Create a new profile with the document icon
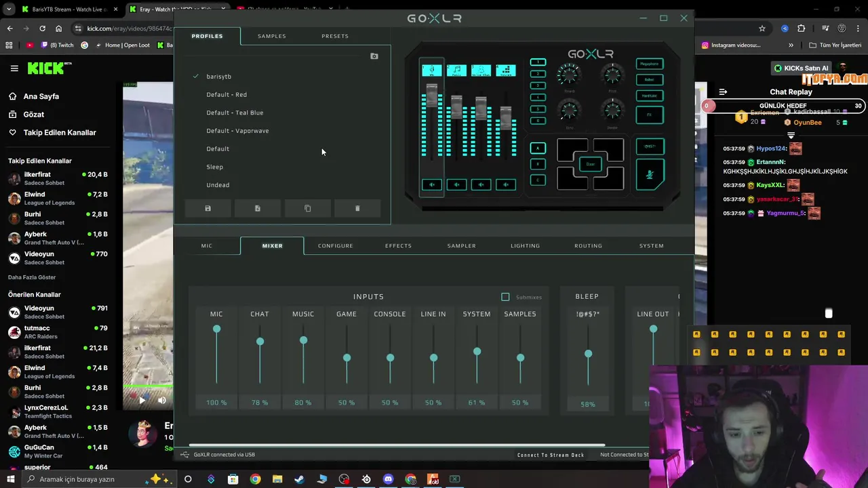The image size is (868, 488). click(258, 208)
